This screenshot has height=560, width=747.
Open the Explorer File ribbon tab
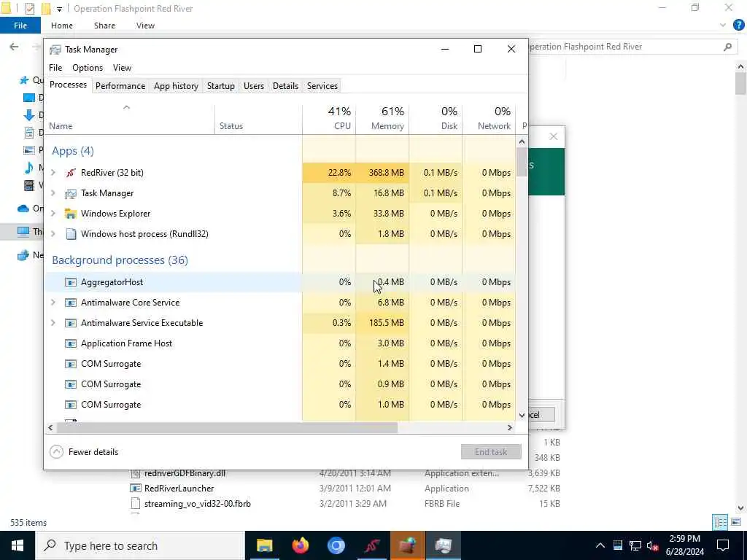pos(20,26)
